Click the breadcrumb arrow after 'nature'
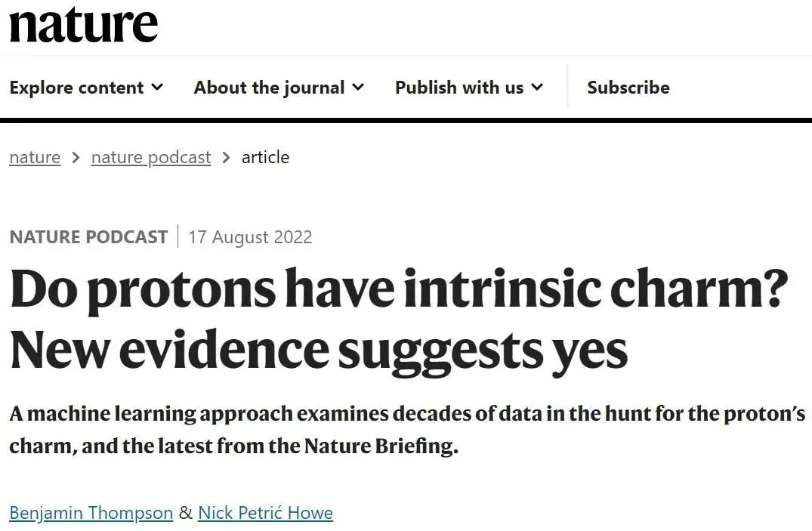 tap(76, 158)
